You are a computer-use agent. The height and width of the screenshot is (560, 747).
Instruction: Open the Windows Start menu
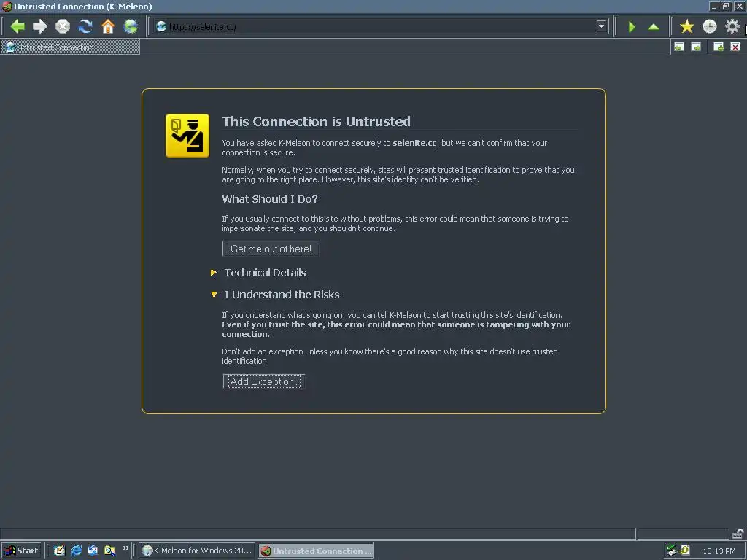(x=22, y=551)
